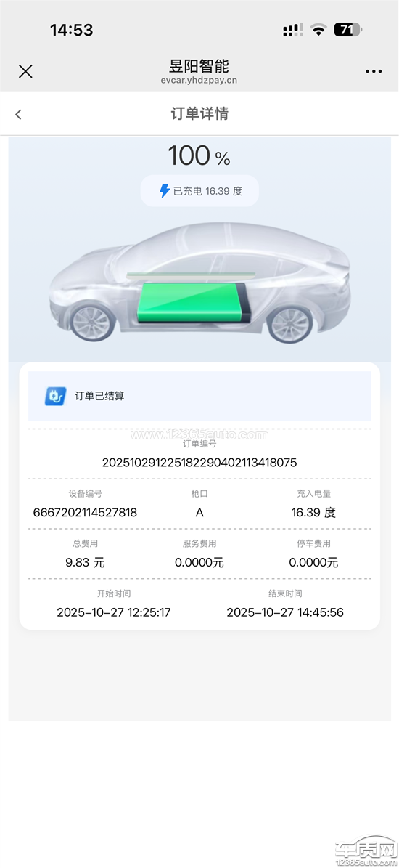The width and height of the screenshot is (399, 868).
Task: Tap the battery level indicator in status bar
Action: pos(347,30)
